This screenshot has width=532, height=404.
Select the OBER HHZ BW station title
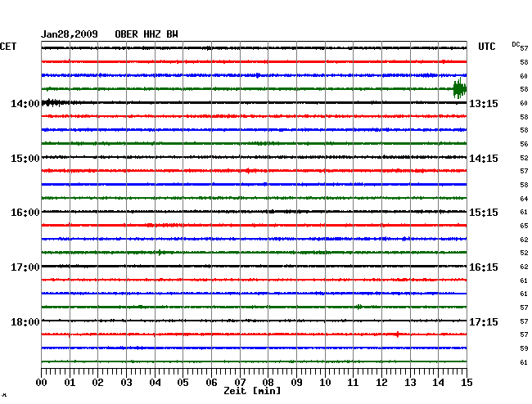click(x=147, y=34)
